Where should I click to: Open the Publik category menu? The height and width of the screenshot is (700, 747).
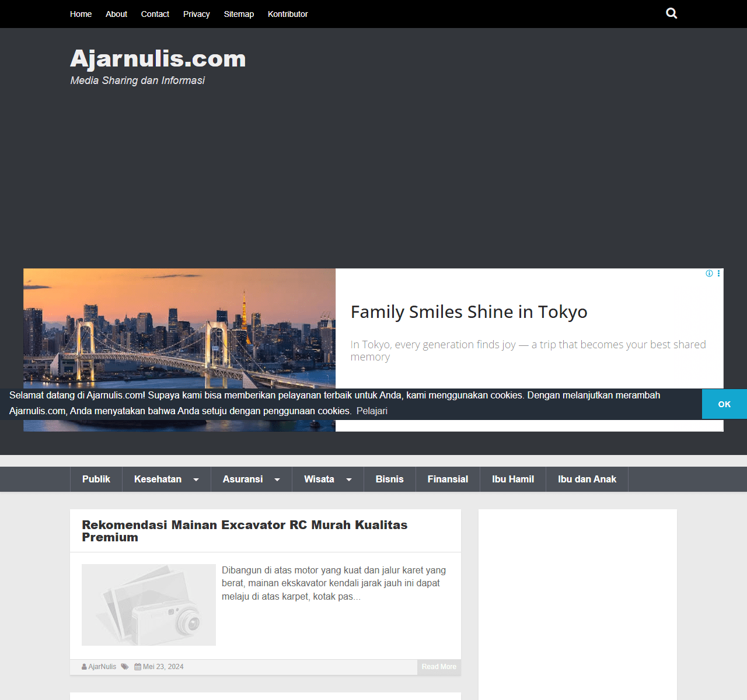pos(96,479)
